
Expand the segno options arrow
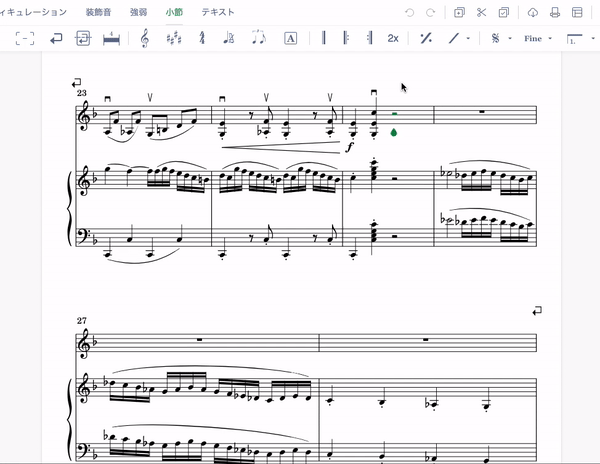pos(510,39)
